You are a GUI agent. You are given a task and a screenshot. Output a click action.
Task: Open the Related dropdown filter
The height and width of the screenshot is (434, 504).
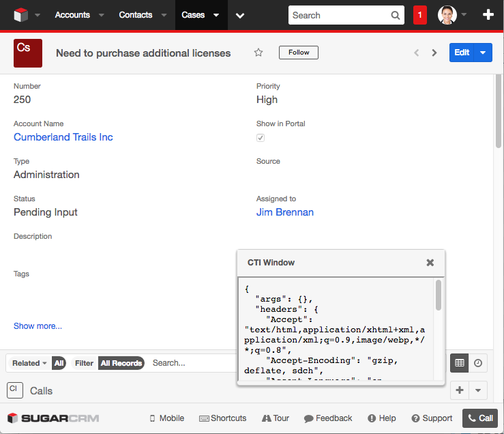coord(30,363)
